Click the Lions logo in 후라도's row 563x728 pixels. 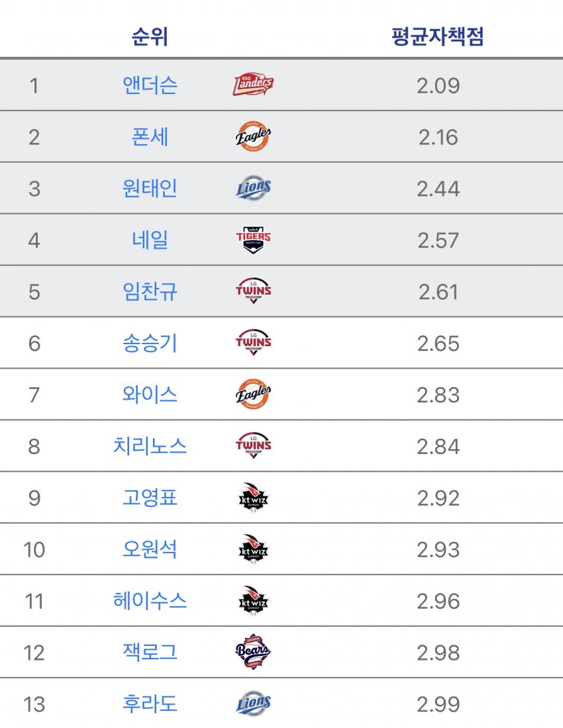[x=253, y=704]
